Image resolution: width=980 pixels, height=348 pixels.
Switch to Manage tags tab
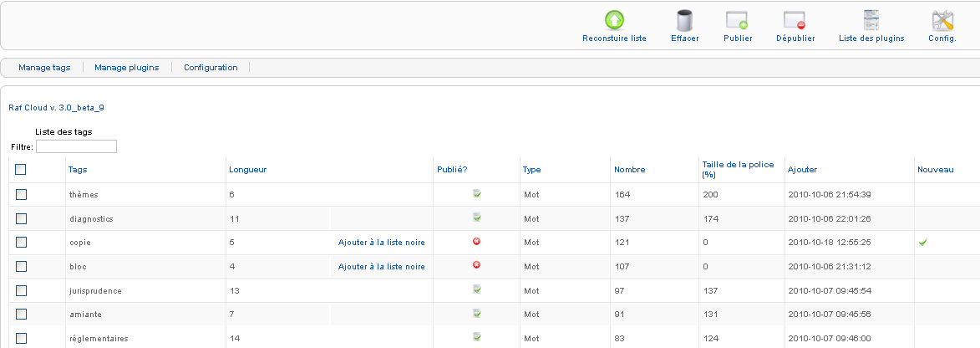[44, 68]
